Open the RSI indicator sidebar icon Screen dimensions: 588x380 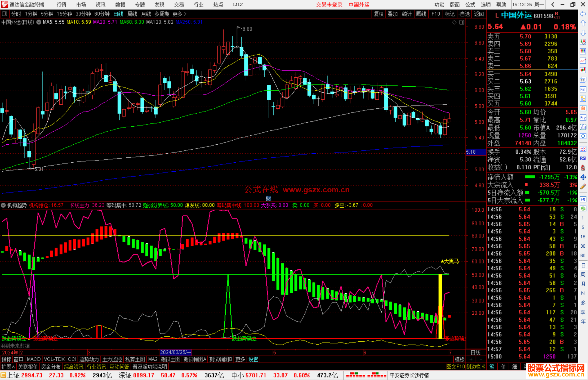(583, 158)
